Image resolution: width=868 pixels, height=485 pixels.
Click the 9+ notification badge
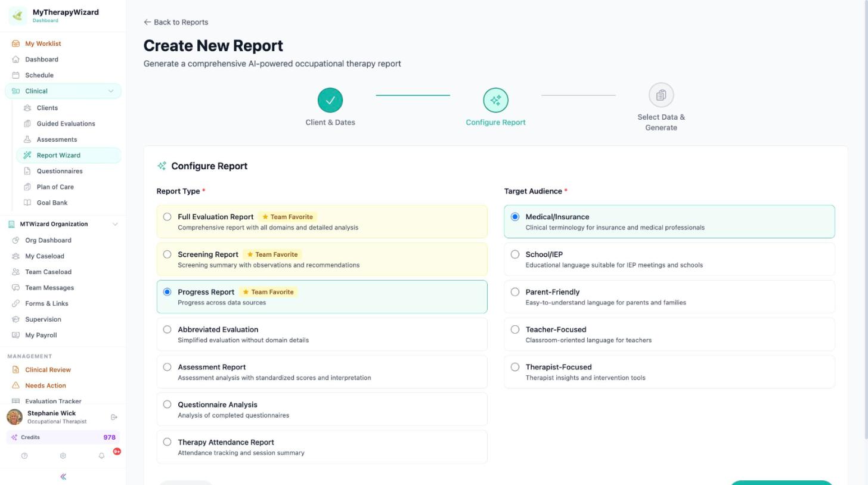point(117,452)
